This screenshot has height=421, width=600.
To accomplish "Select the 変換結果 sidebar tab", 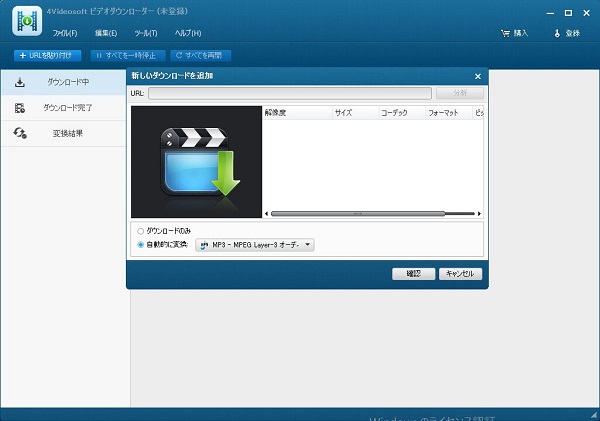I will tap(63, 134).
